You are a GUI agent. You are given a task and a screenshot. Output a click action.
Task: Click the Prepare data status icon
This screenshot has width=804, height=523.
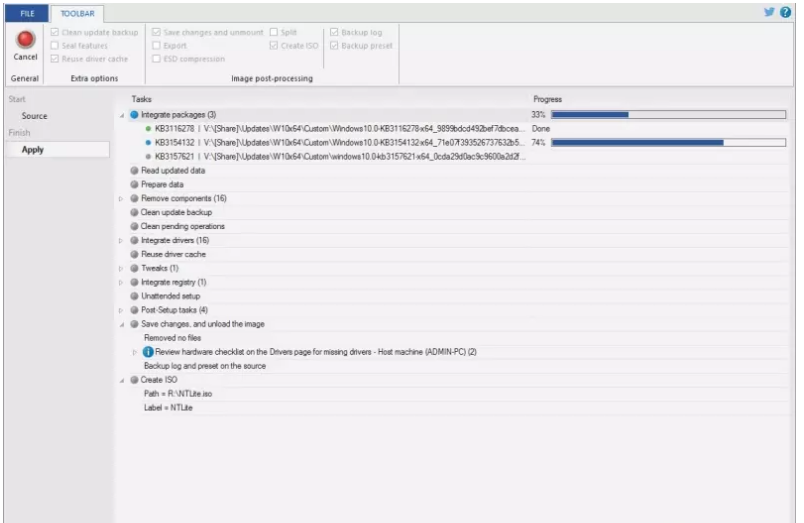(x=134, y=184)
